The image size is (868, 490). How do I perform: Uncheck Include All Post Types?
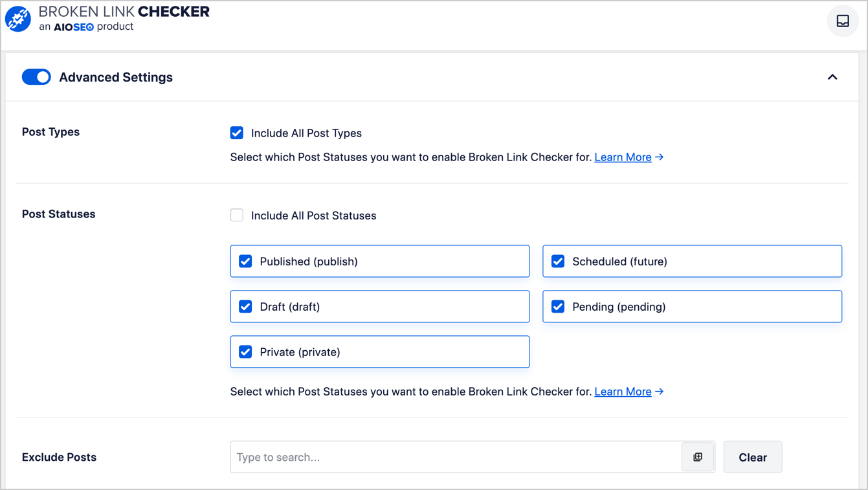coord(237,133)
